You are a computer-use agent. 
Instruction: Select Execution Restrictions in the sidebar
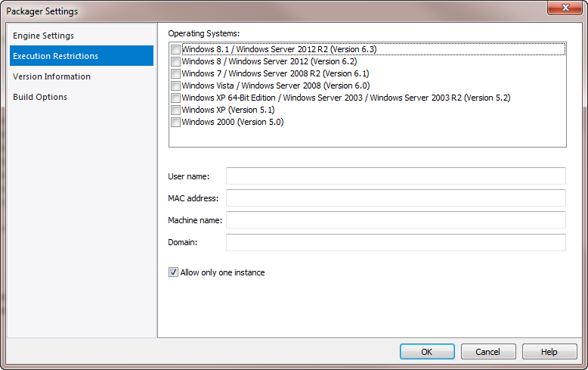point(82,56)
